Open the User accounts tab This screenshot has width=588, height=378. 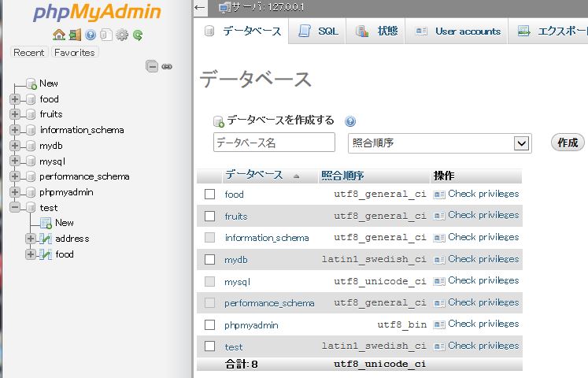(x=459, y=31)
